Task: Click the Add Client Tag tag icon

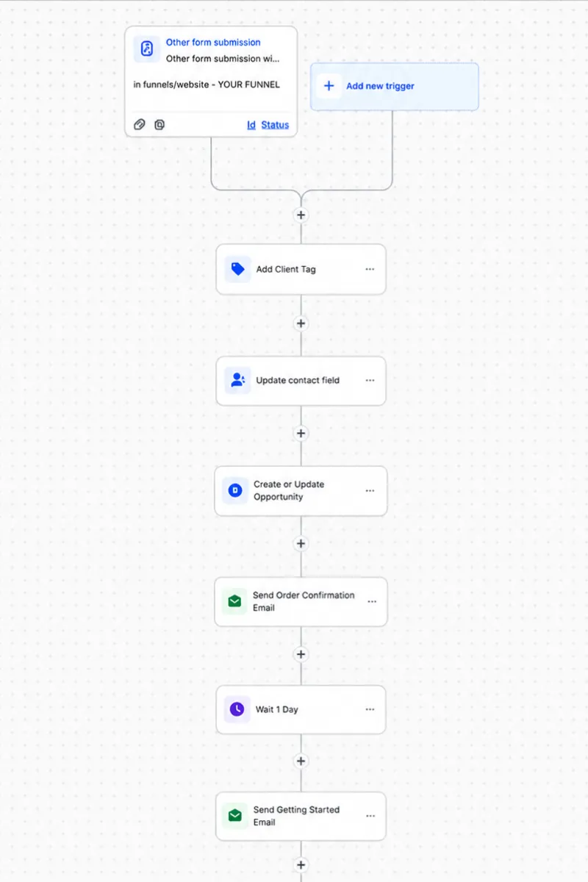Action: click(237, 269)
